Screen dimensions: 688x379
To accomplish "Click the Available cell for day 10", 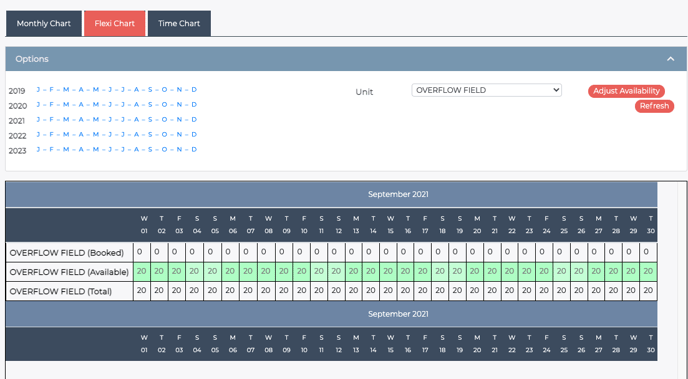I will [301, 272].
